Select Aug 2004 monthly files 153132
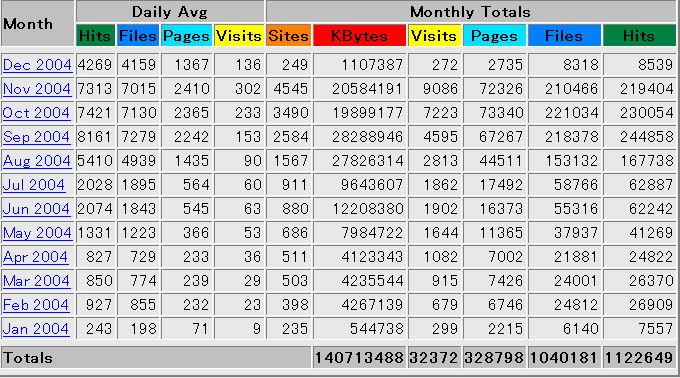 [x=572, y=161]
